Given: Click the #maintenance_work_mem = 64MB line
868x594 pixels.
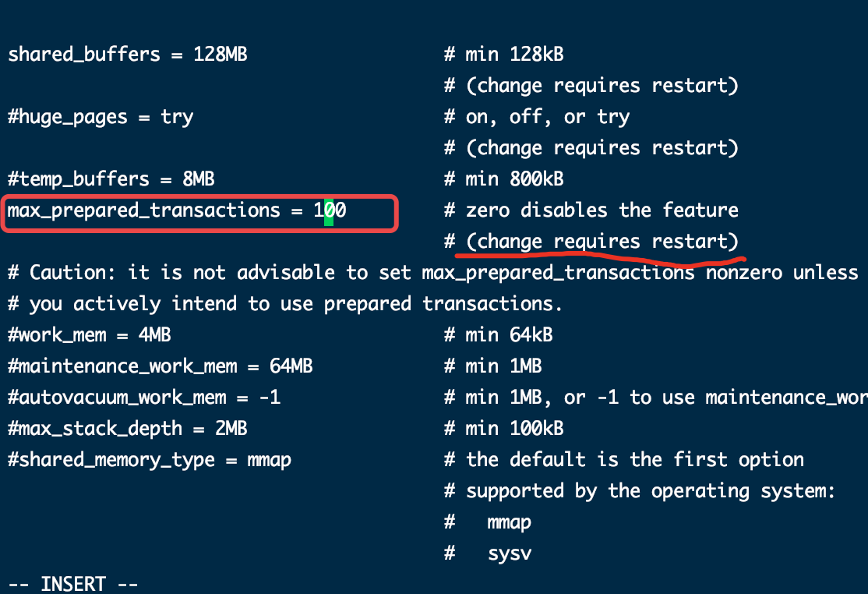Looking at the screenshot, I should tap(161, 366).
